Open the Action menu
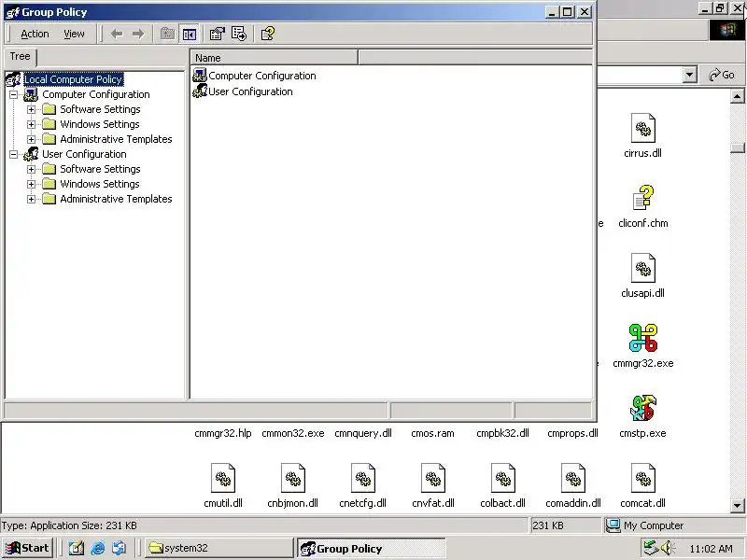The width and height of the screenshot is (747, 560). [x=35, y=34]
